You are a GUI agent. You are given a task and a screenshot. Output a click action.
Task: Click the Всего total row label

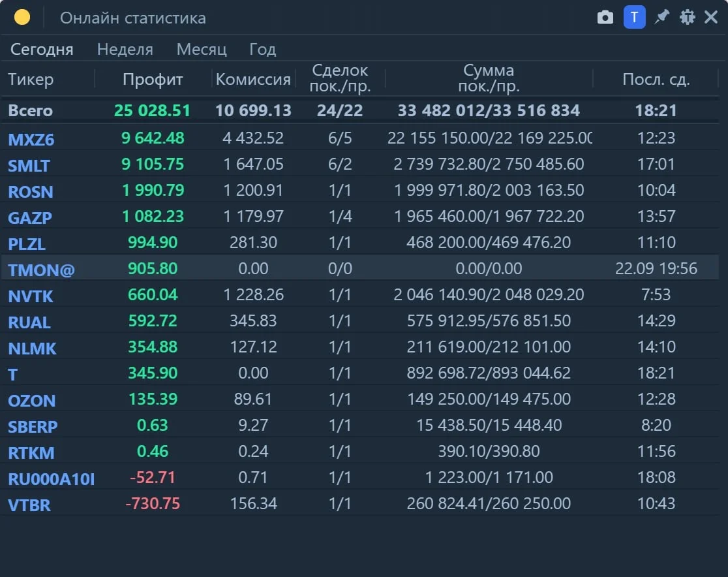[x=30, y=110]
